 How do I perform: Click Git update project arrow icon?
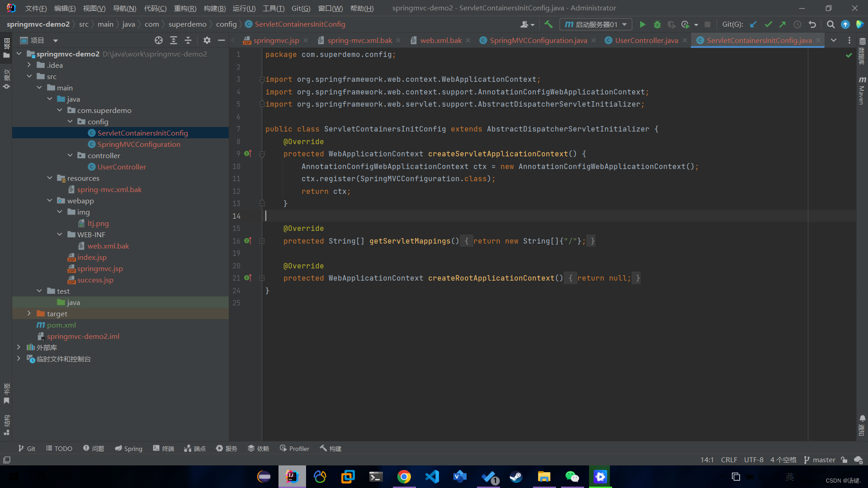point(753,24)
